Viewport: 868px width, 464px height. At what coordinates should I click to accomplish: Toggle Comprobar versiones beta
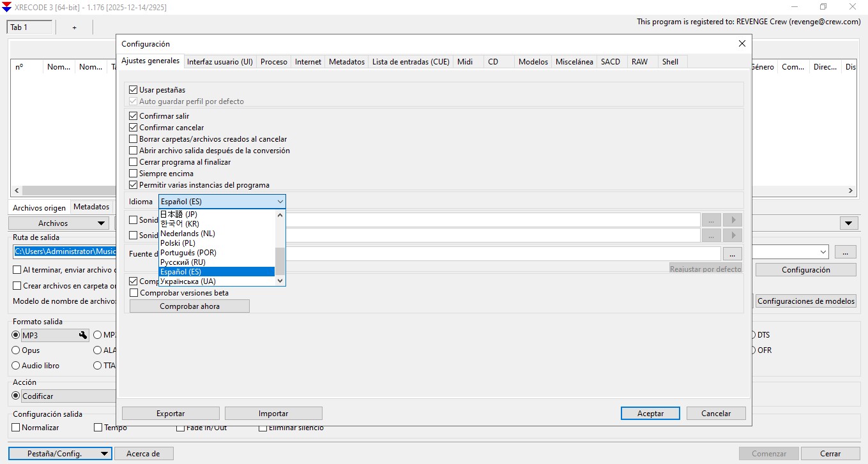coord(133,292)
